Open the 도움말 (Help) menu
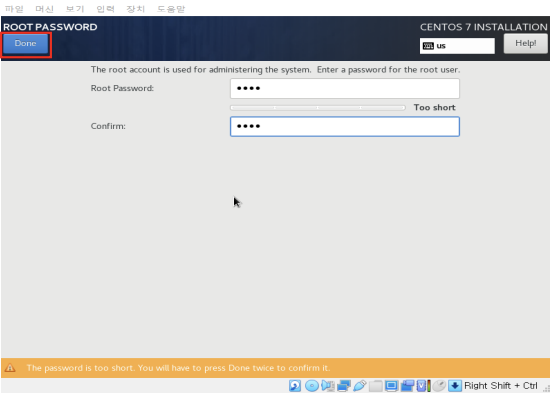The width and height of the screenshot is (551, 397). 171,9
